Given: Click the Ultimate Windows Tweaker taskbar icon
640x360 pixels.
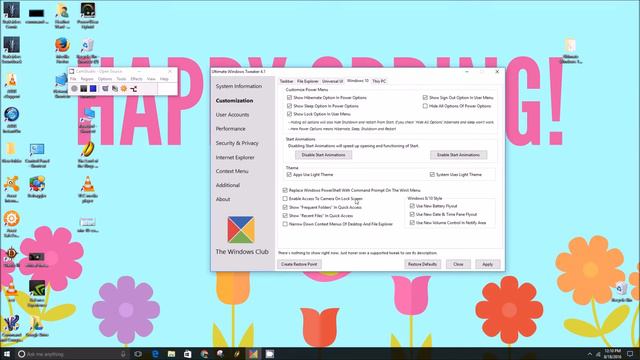Looking at the screenshot, I should (x=253, y=354).
